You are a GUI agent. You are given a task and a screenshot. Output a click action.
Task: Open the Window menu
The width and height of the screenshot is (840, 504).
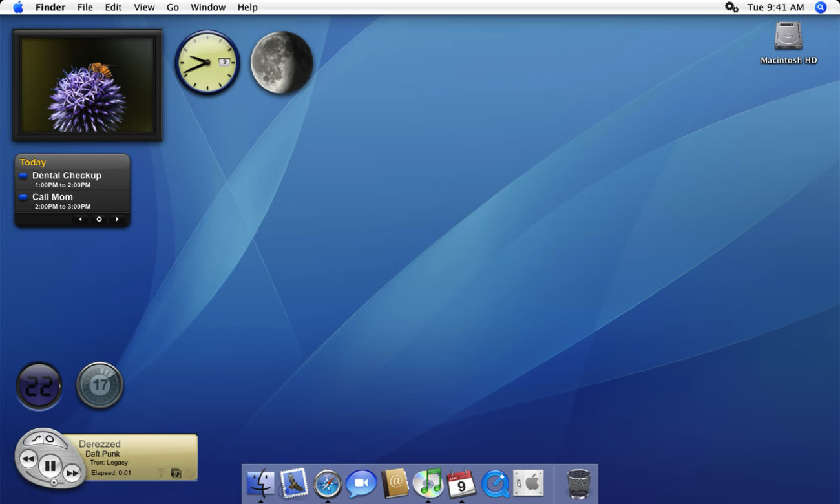tap(208, 8)
